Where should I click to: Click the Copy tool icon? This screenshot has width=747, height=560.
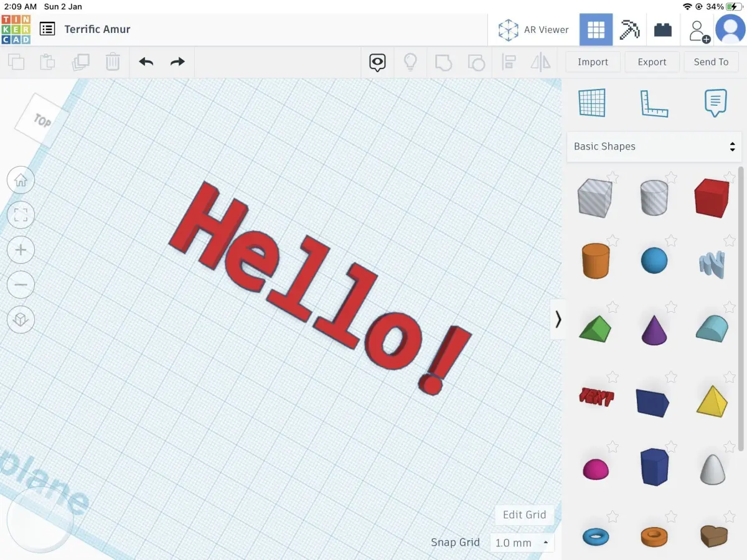pyautogui.click(x=16, y=62)
